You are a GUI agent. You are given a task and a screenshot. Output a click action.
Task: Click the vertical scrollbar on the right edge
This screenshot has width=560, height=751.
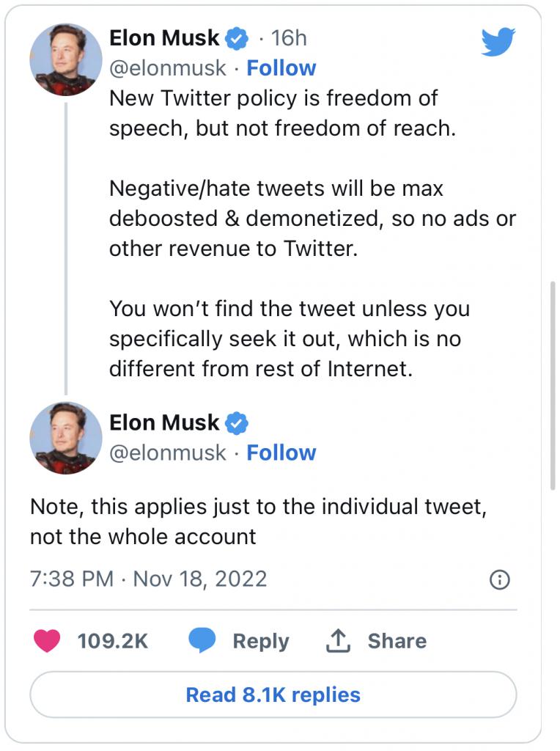click(x=553, y=386)
